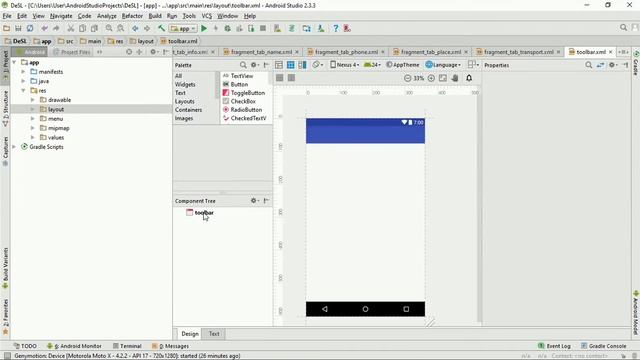Expand the Gradle Scripts node
Screen dimensions: 640x360
coord(15,147)
